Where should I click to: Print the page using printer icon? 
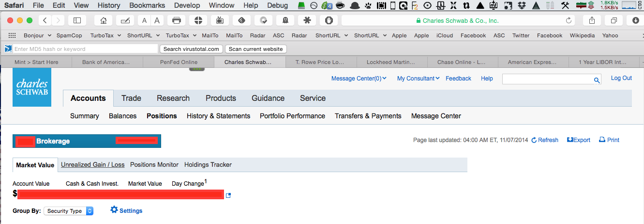tap(176, 20)
